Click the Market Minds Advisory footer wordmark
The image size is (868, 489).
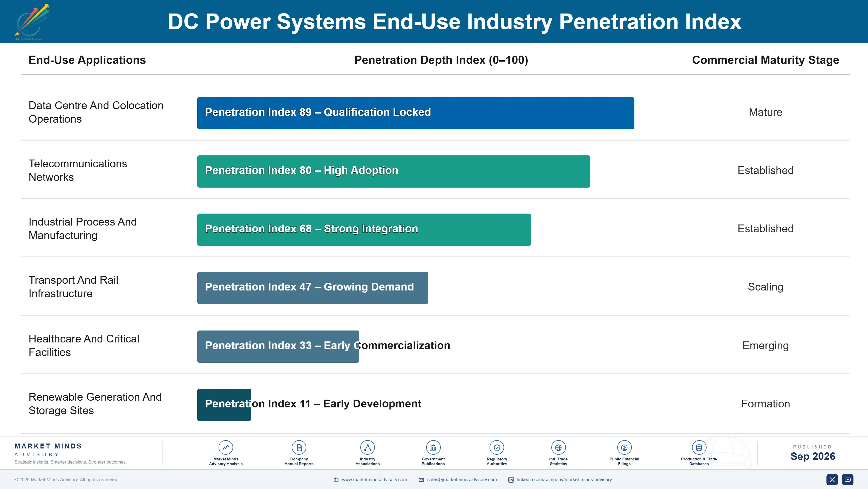point(48,450)
